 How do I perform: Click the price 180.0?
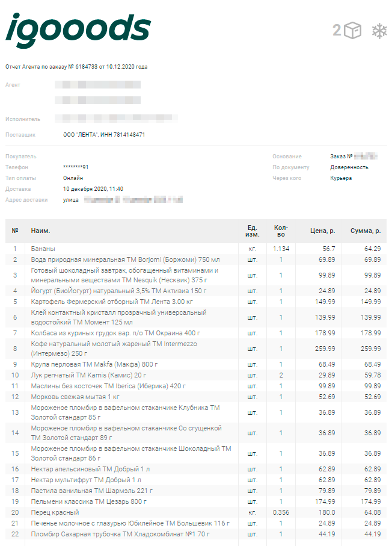point(326,512)
